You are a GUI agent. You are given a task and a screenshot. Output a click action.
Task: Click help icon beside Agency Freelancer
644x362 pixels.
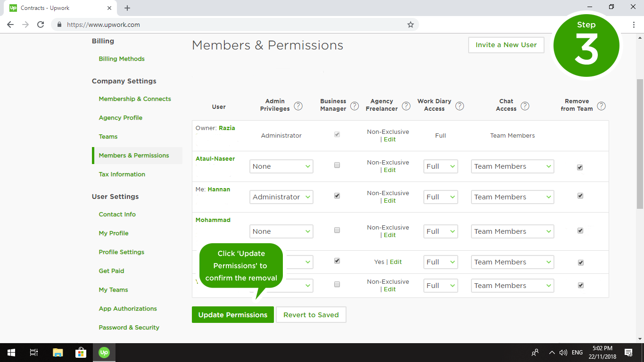(x=406, y=106)
